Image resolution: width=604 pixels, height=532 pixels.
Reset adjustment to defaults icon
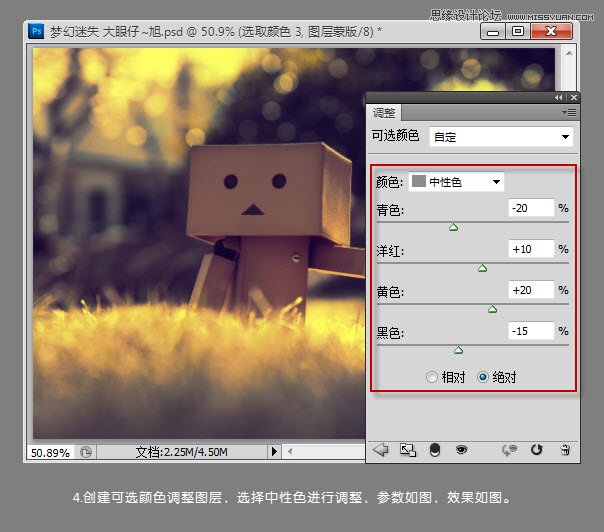536,450
